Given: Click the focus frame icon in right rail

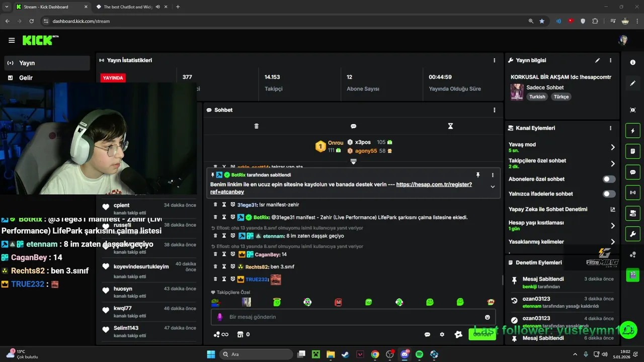Looking at the screenshot, I should 633,110.
